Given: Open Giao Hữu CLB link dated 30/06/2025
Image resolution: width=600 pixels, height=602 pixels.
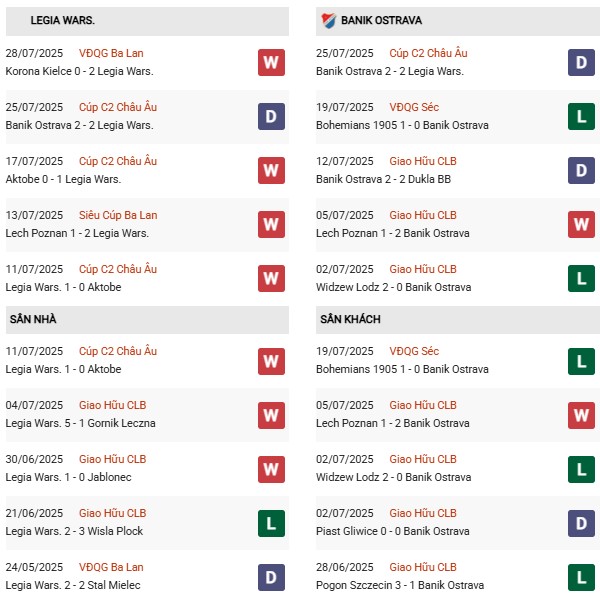Looking at the screenshot, I should pos(112,459).
